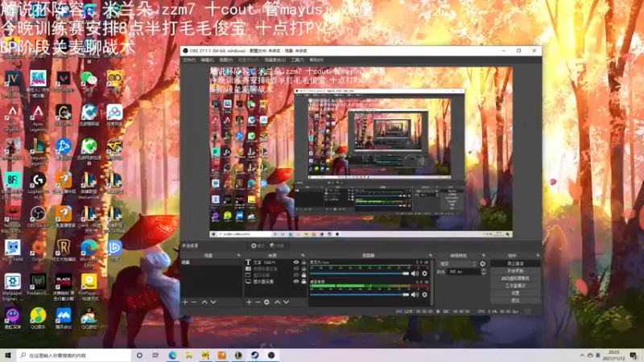Viewport: 644px width, 362px height.
Task: Move the scene up in the list
Action: (204, 302)
